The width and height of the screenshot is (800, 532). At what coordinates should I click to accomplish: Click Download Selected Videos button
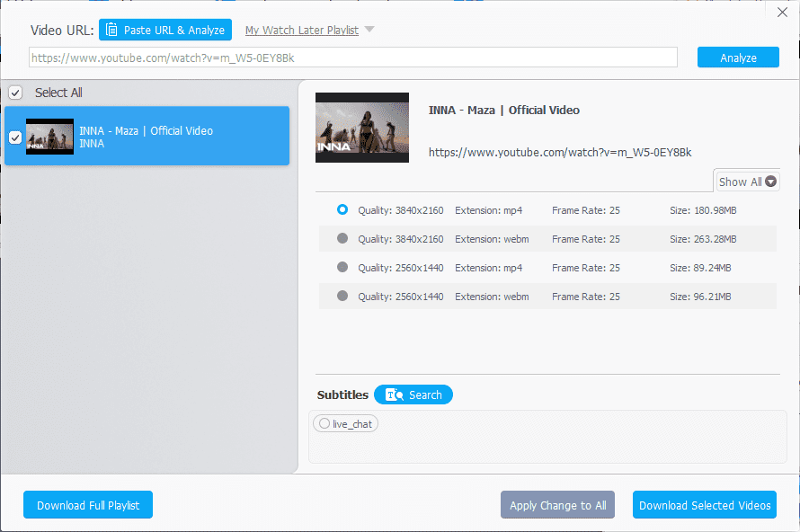(x=704, y=505)
